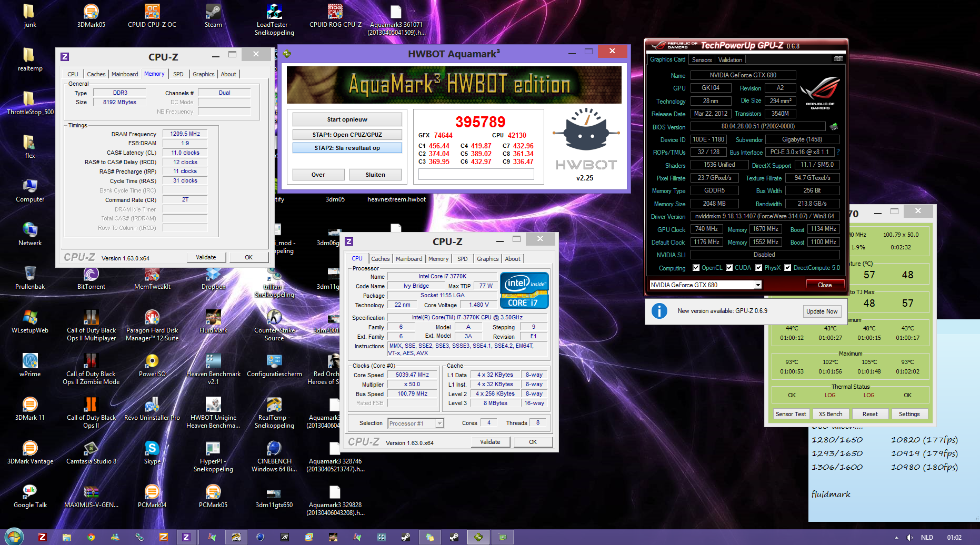Click the Sensor Test button
980x545 pixels.
coord(791,414)
